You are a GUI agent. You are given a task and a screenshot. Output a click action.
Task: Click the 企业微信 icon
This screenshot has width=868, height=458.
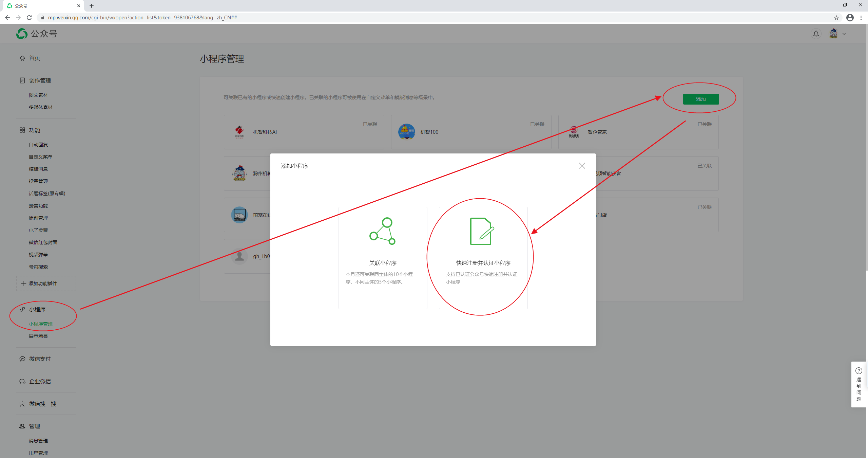pos(22,381)
